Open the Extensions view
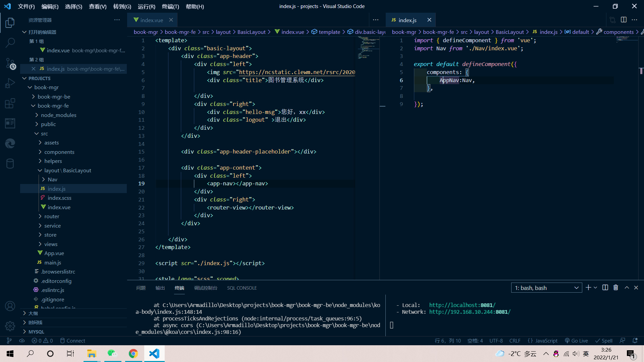This screenshot has height=362, width=644. click(10, 103)
